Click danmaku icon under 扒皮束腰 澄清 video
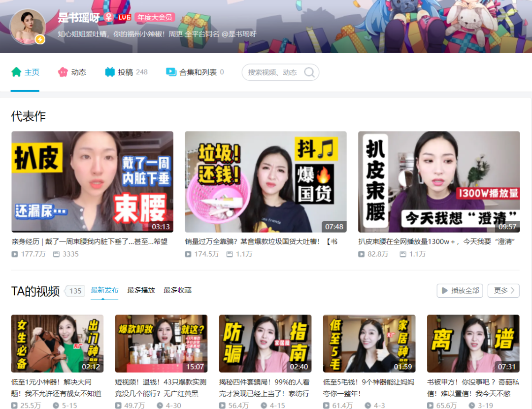The image size is (532, 409). coord(403,254)
